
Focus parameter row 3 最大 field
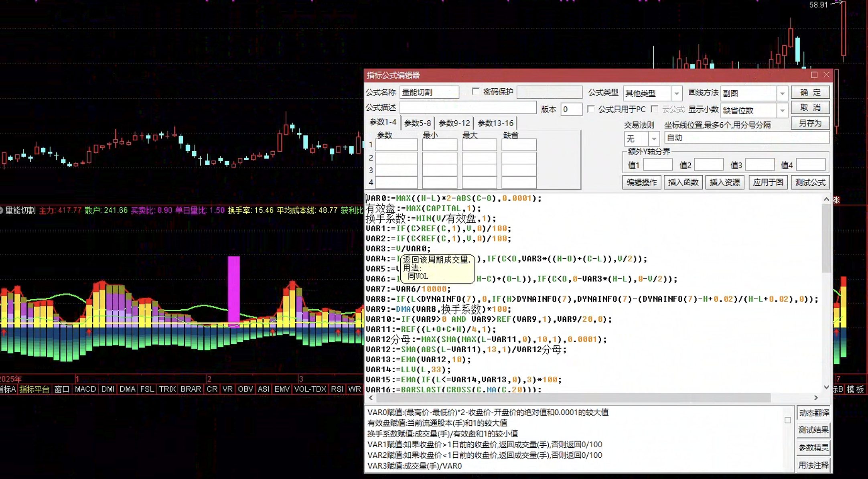(479, 170)
